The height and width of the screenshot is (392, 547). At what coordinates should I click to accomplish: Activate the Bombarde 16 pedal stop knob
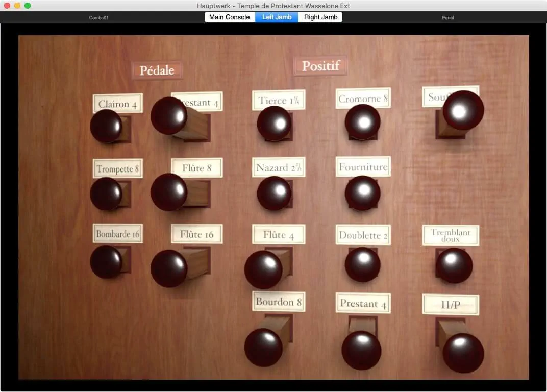[x=106, y=262]
